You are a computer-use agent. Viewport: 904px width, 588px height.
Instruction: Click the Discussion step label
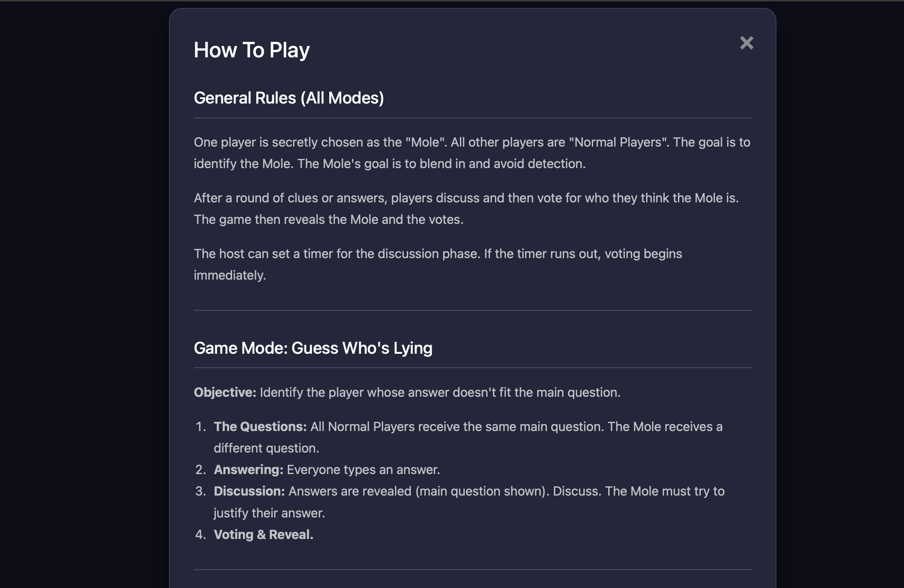pos(250,491)
